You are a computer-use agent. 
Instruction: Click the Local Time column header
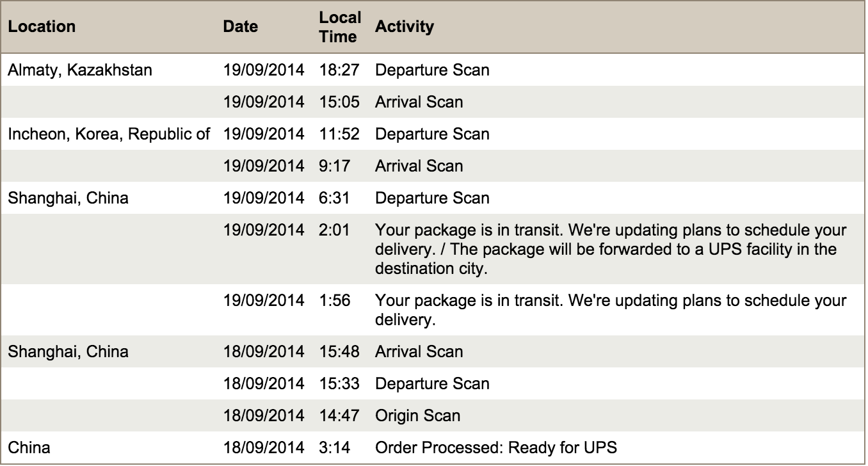(340, 27)
